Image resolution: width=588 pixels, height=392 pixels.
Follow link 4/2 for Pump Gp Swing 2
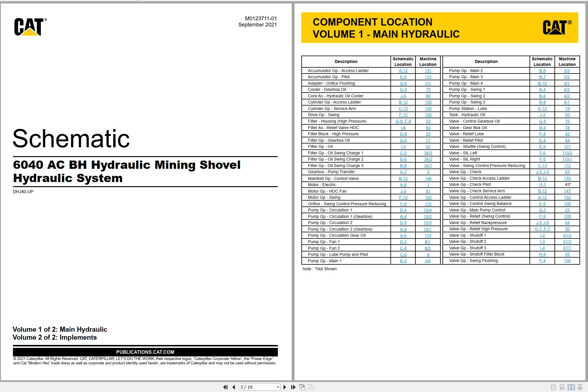pos(567,96)
